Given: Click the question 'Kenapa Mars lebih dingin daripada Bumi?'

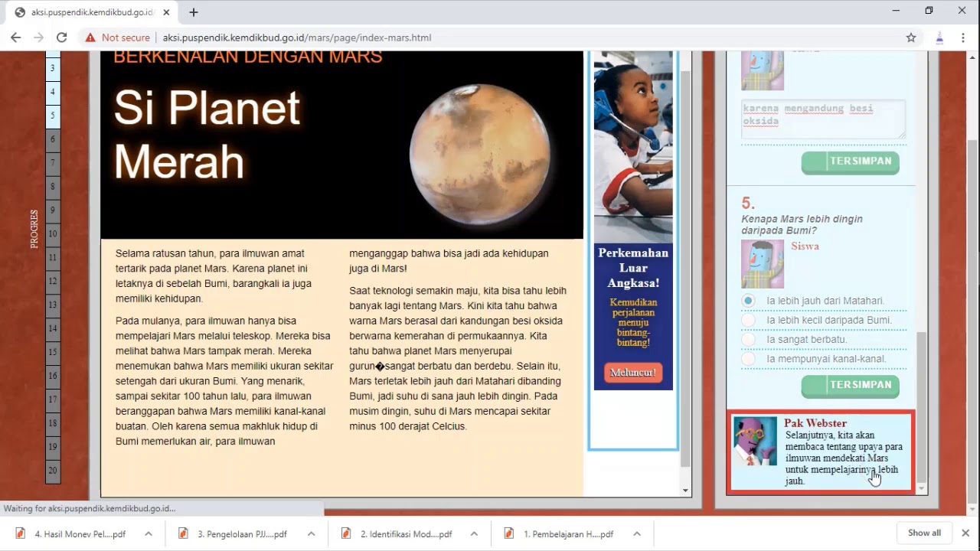Looking at the screenshot, I should (x=802, y=224).
